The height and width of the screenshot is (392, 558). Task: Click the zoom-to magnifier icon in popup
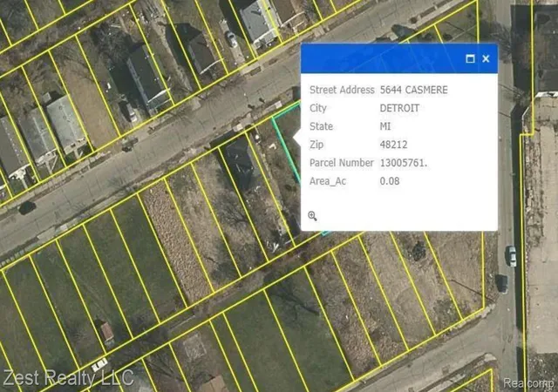312,215
